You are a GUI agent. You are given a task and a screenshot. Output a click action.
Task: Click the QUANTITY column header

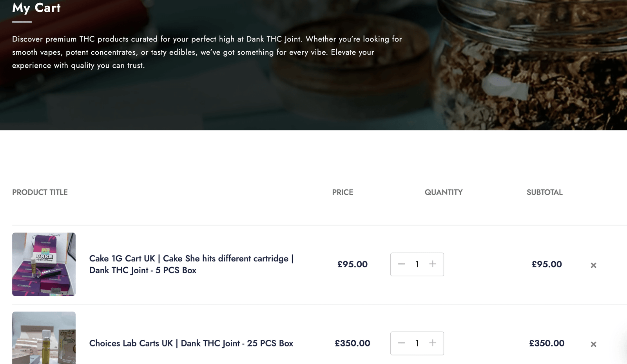click(x=444, y=192)
